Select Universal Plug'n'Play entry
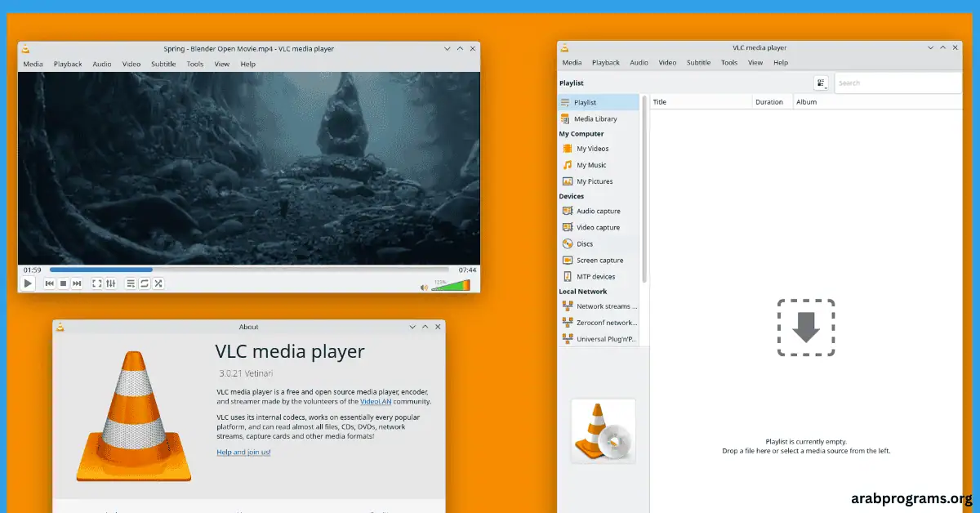The width and height of the screenshot is (980, 513). (599, 338)
